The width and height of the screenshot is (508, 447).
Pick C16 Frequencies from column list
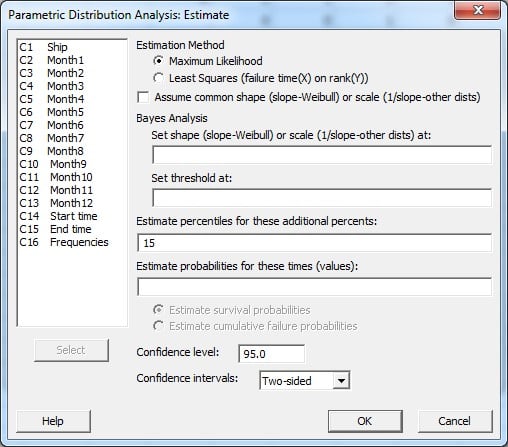[x=64, y=242]
